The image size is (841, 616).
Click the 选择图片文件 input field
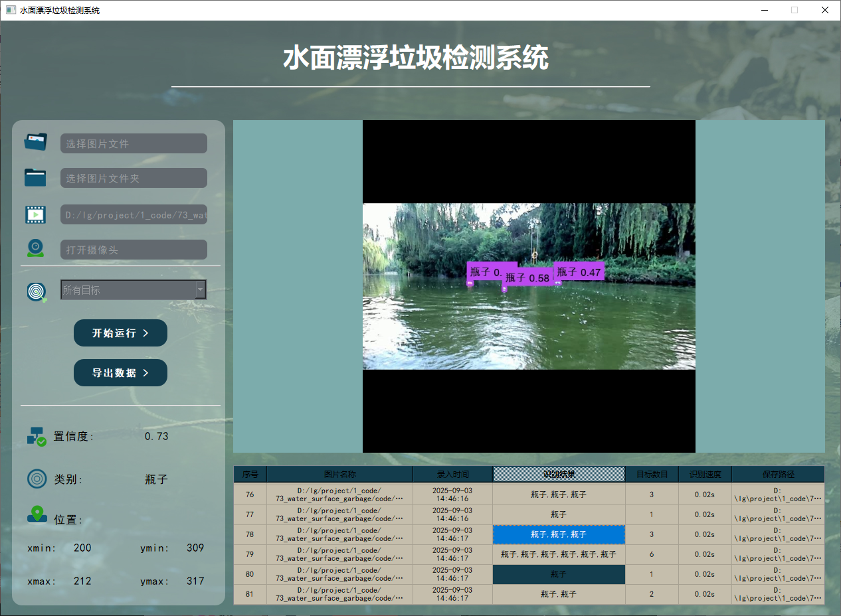pyautogui.click(x=134, y=143)
